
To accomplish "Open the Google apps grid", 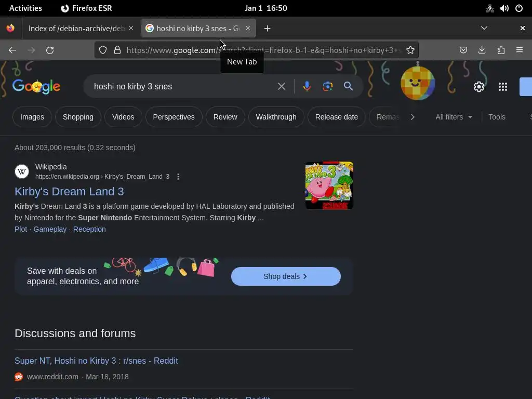I will (x=503, y=87).
